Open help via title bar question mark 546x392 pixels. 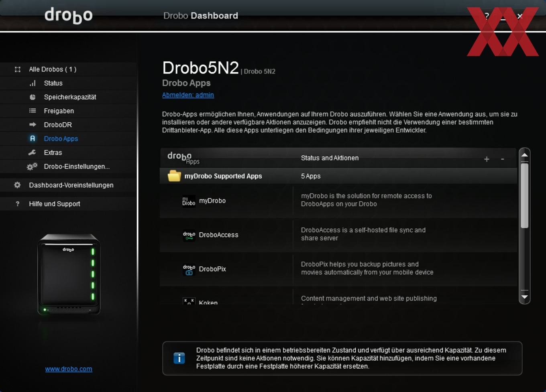pyautogui.click(x=487, y=16)
